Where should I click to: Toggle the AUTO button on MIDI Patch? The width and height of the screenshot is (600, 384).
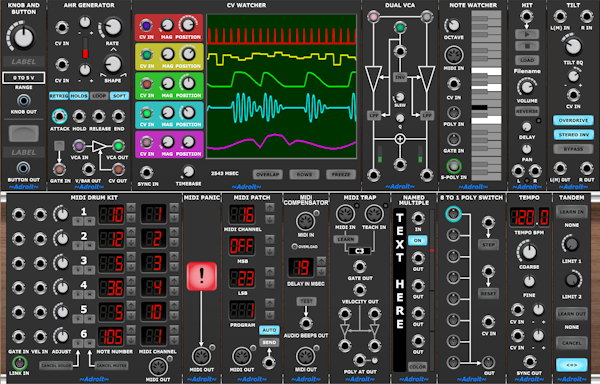tap(269, 330)
